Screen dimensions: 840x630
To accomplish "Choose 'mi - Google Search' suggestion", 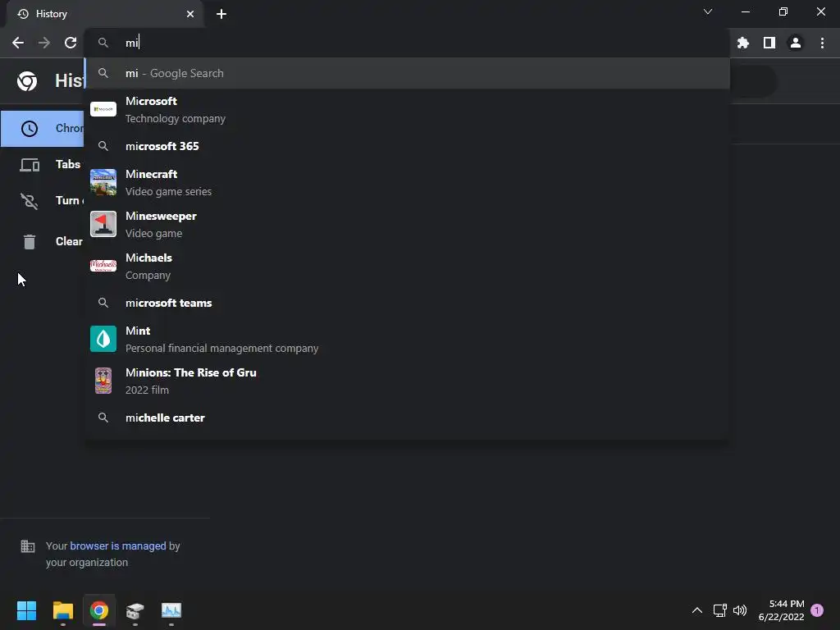I will (x=407, y=73).
